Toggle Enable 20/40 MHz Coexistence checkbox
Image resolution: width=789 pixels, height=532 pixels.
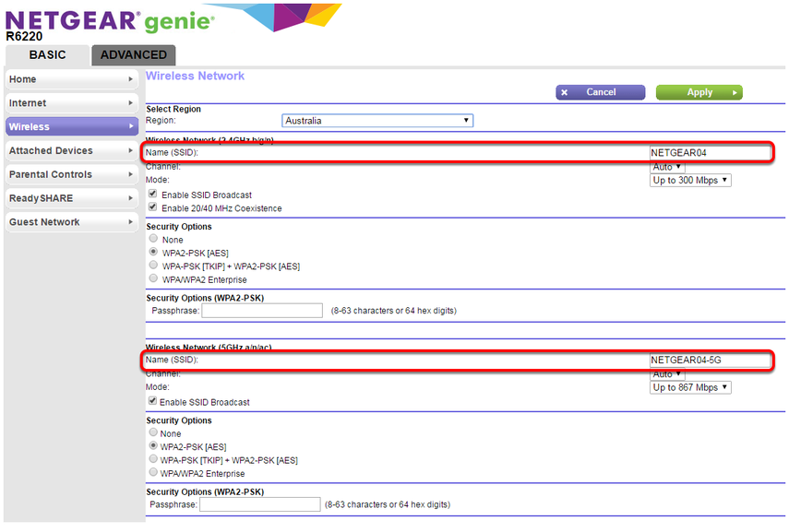152,207
